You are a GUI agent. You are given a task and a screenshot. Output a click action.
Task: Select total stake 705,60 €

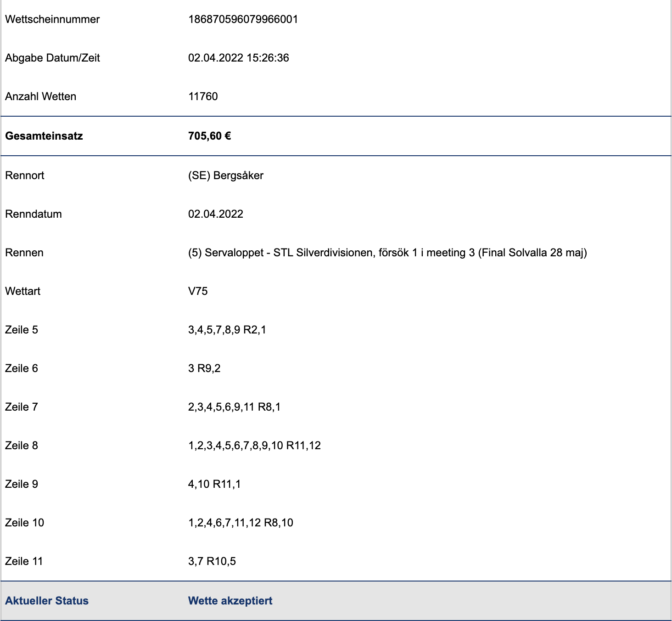[x=209, y=136]
